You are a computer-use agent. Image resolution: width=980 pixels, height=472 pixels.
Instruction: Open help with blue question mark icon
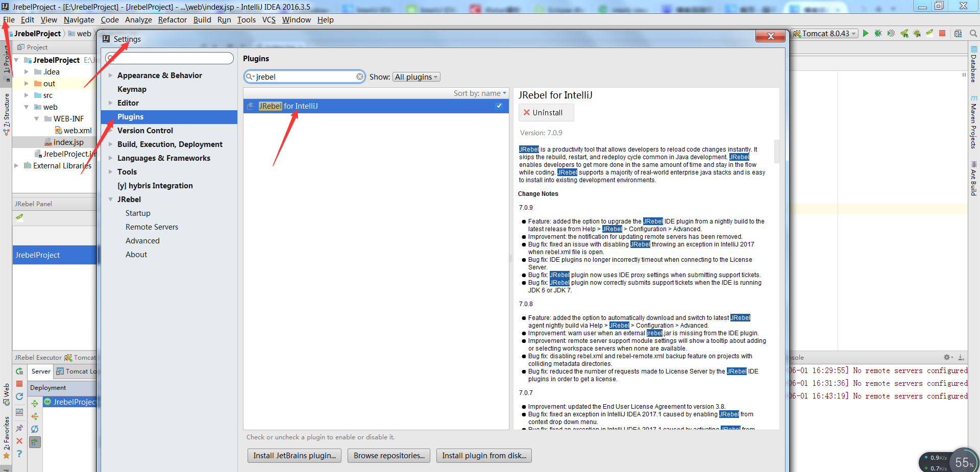[x=19, y=454]
